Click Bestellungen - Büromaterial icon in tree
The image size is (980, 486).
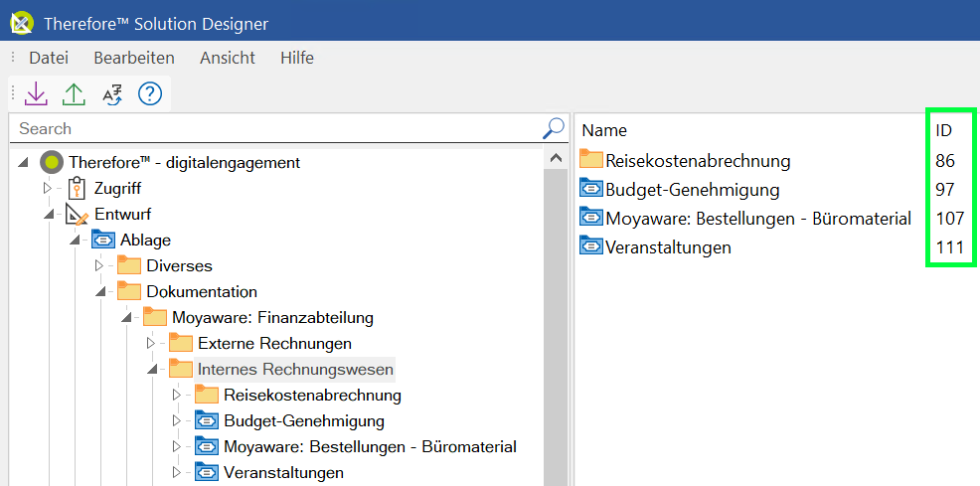207,446
